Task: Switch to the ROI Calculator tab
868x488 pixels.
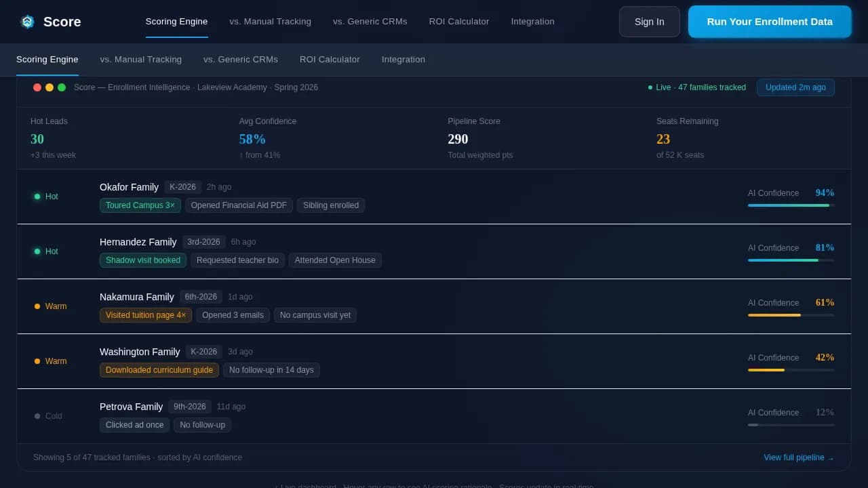Action: pyautogui.click(x=458, y=21)
